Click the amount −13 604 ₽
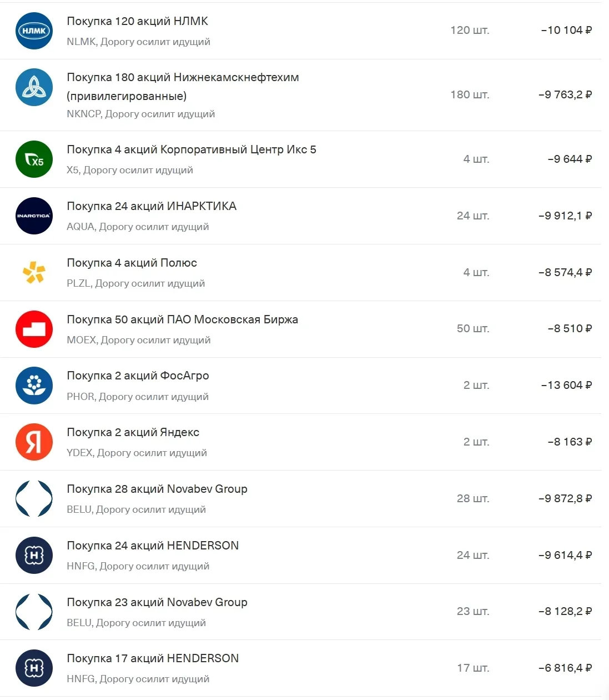Image resolution: width=609 pixels, height=700 pixels. [566, 385]
